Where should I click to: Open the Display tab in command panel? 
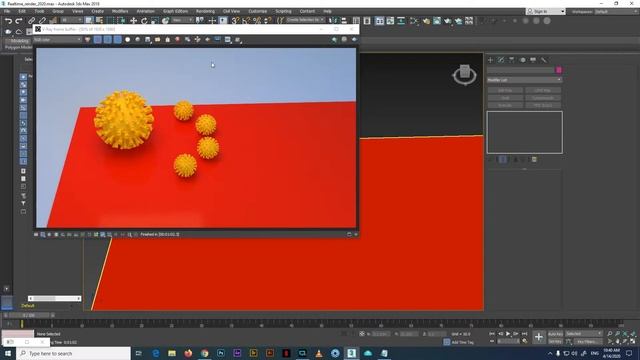coord(533,60)
